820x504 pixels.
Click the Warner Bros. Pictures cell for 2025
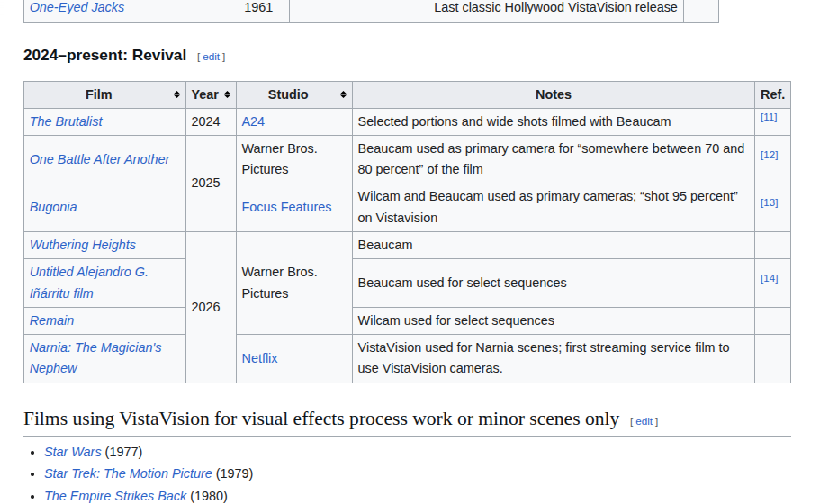tap(294, 159)
